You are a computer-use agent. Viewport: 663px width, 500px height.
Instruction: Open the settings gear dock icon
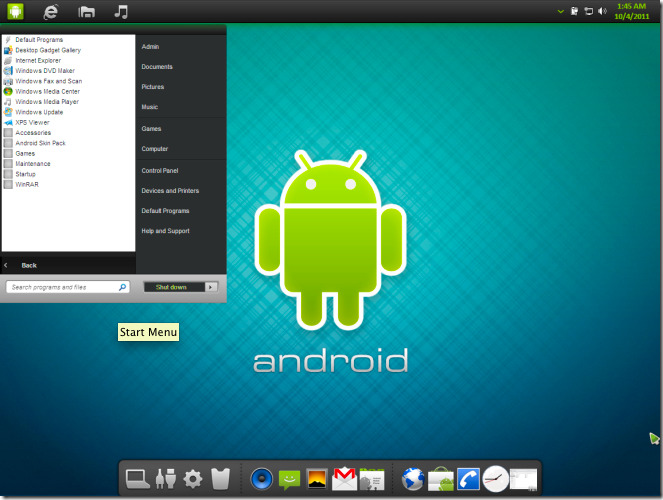193,479
